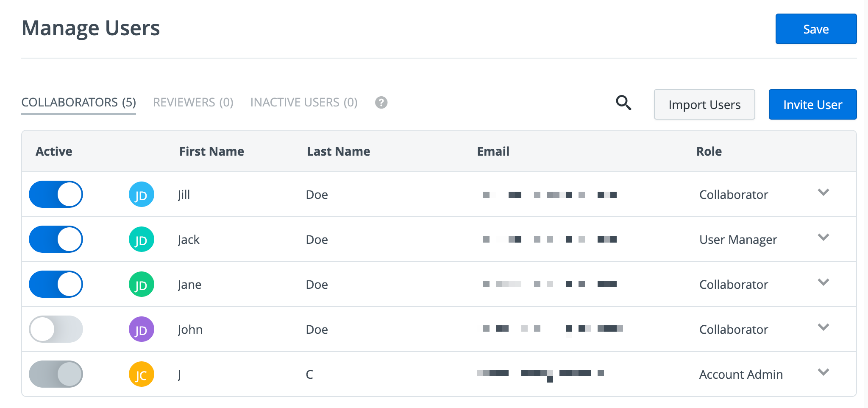Viewport: 868px width, 408px height.
Task: Click the search icon
Action: tap(623, 103)
